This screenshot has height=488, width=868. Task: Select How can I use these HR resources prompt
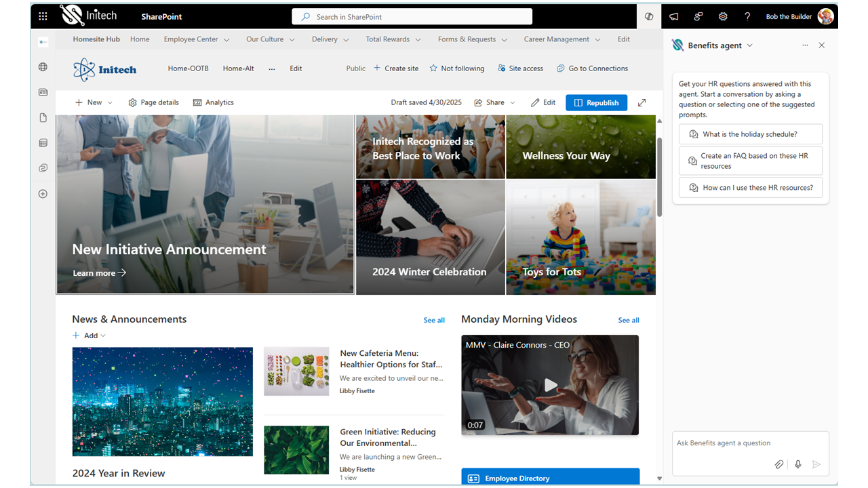751,188
